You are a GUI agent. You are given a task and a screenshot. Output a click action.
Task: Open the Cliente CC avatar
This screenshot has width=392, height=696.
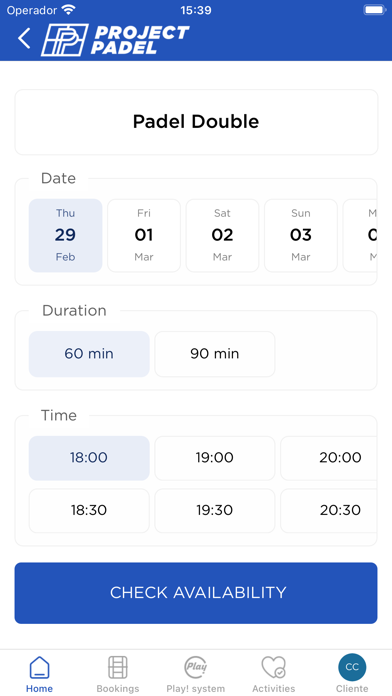click(352, 667)
